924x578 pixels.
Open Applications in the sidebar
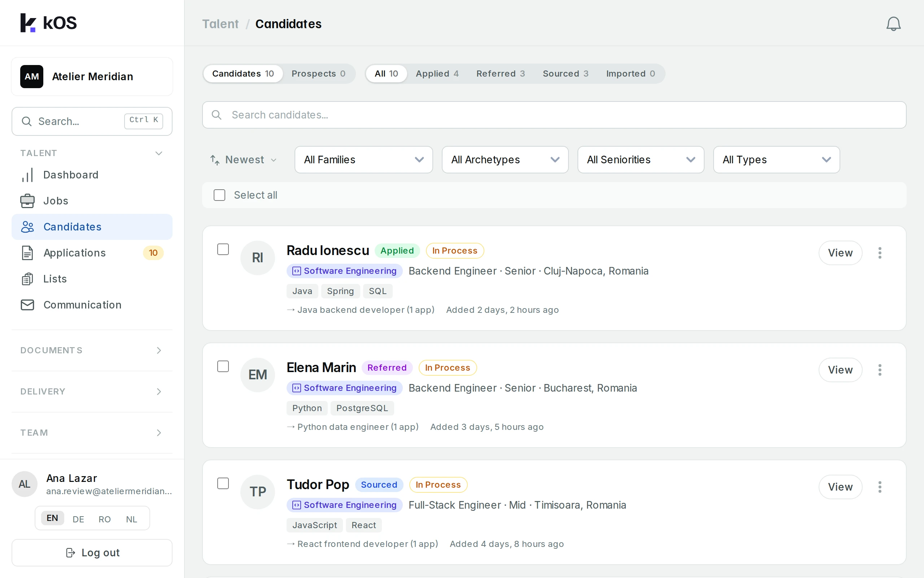pyautogui.click(x=92, y=253)
